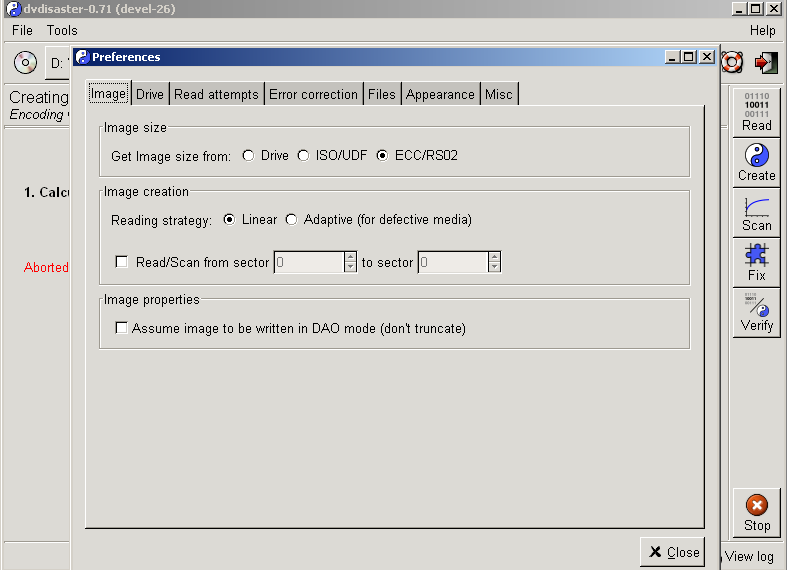Click the from sector input field
The height and width of the screenshot is (570, 787).
tap(309, 262)
